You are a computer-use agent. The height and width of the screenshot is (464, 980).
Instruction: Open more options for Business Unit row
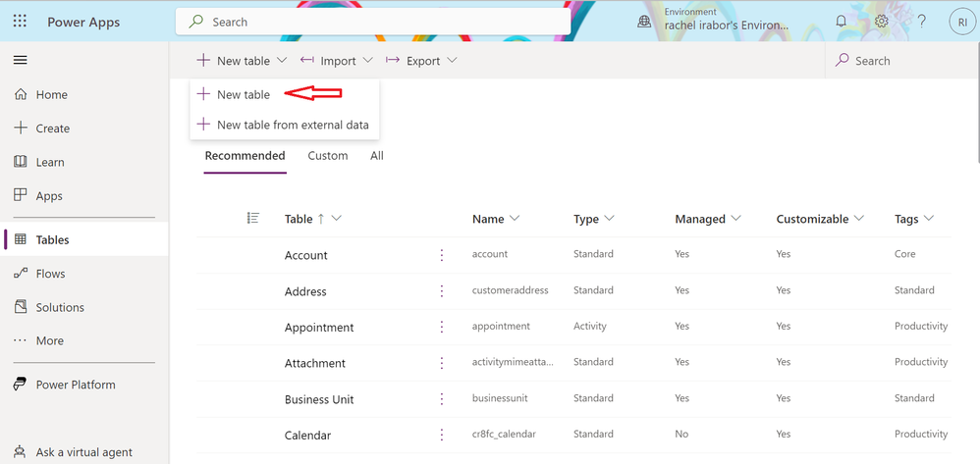[442, 399]
